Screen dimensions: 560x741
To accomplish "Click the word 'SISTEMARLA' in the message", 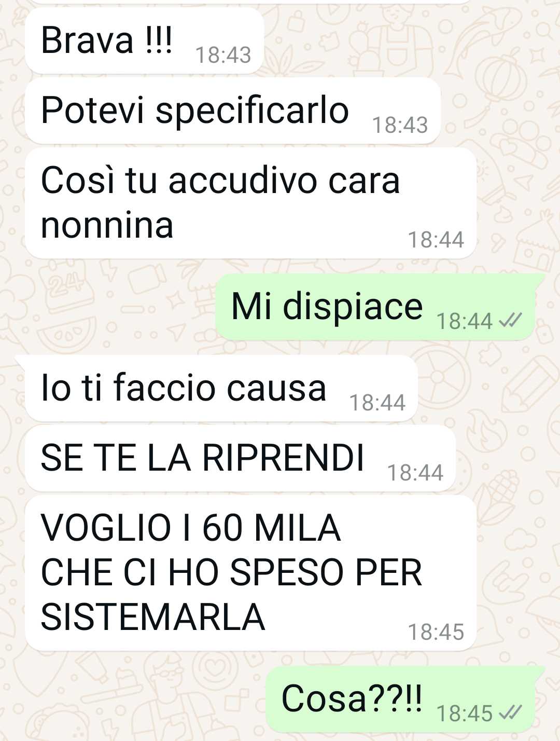I will (x=153, y=617).
